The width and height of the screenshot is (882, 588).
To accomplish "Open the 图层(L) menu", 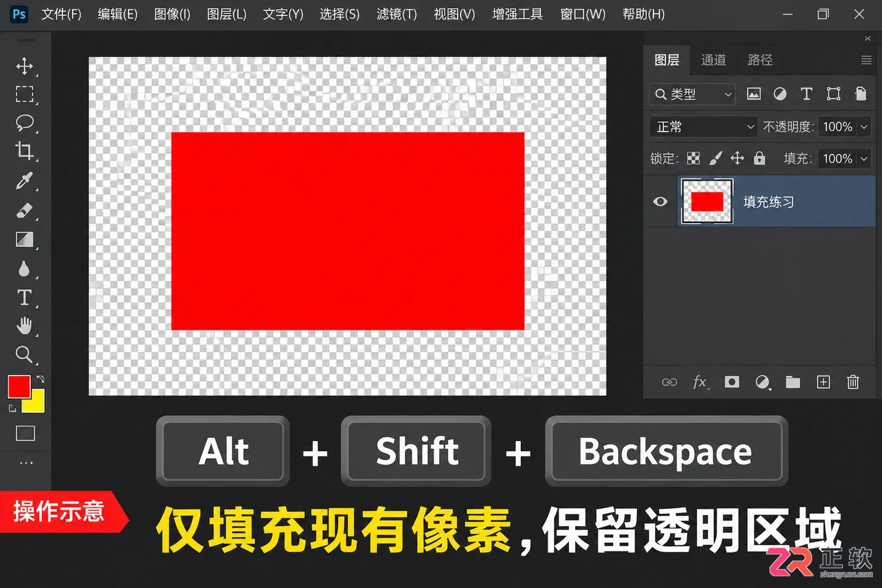I will point(227,14).
